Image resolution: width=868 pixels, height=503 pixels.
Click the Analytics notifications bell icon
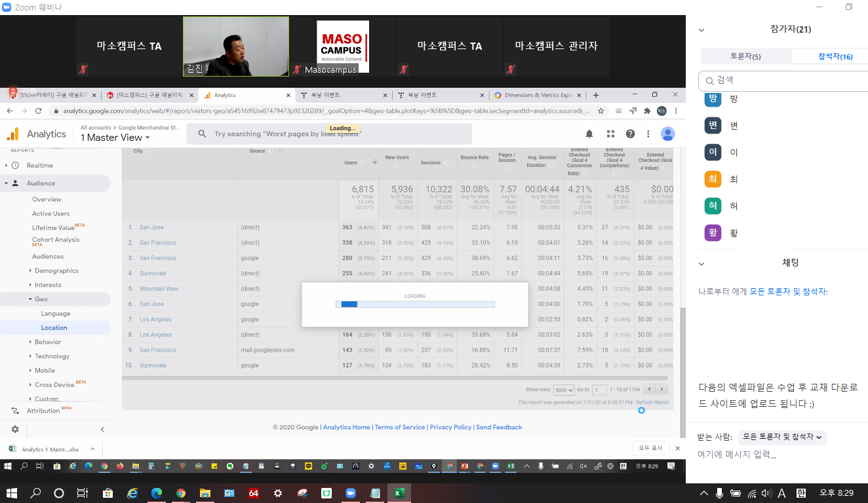589,134
